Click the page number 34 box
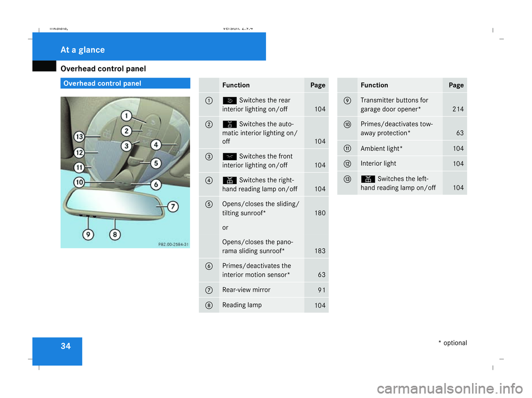 (x=57, y=351)
